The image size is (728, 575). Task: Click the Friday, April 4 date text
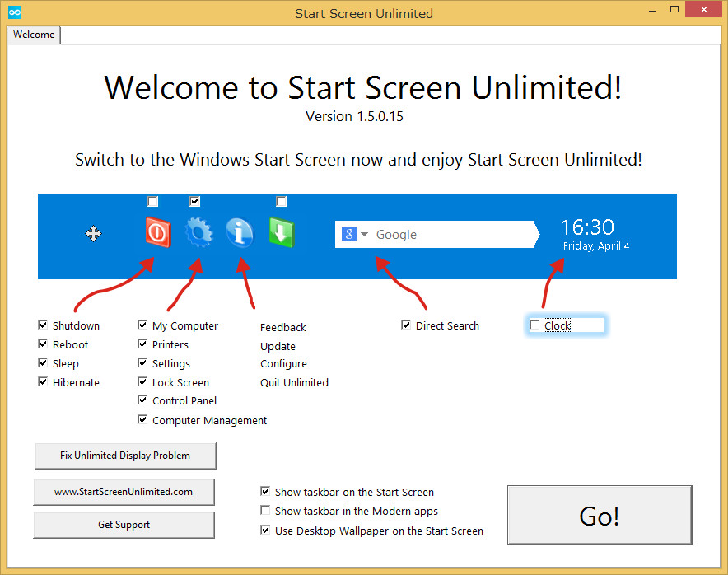596,246
